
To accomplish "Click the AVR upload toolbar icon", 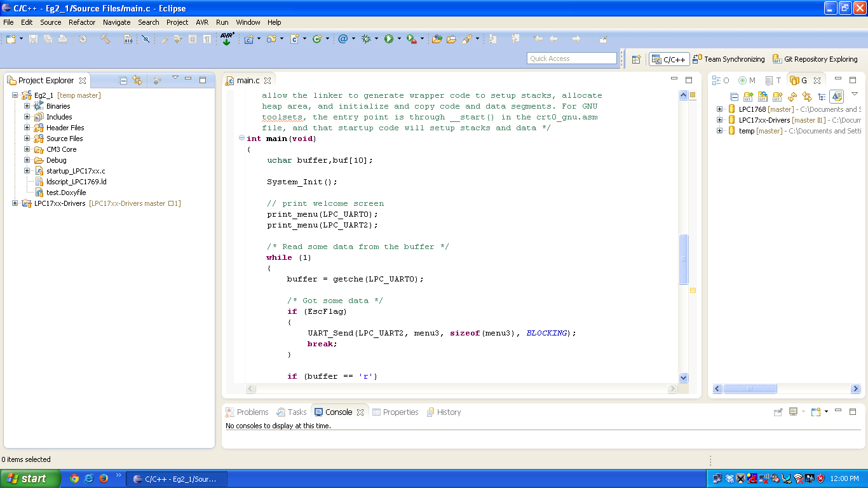I will coord(227,39).
